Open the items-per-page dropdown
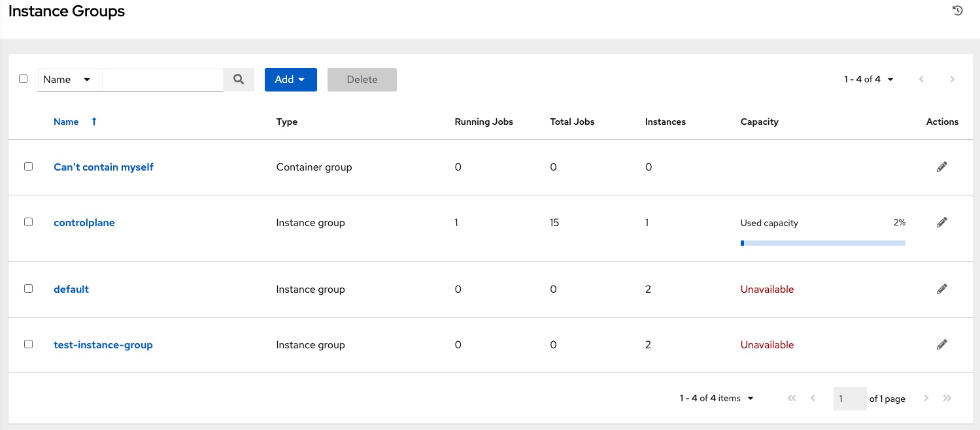The height and width of the screenshot is (430, 980). coord(716,398)
